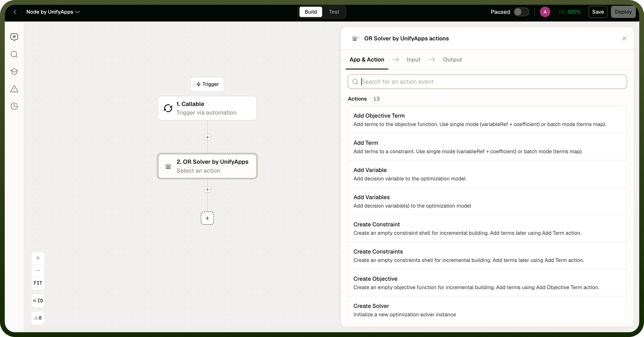Image resolution: width=644 pixels, height=337 pixels.
Task: Choose the Create Objective action
Action: 487,283
